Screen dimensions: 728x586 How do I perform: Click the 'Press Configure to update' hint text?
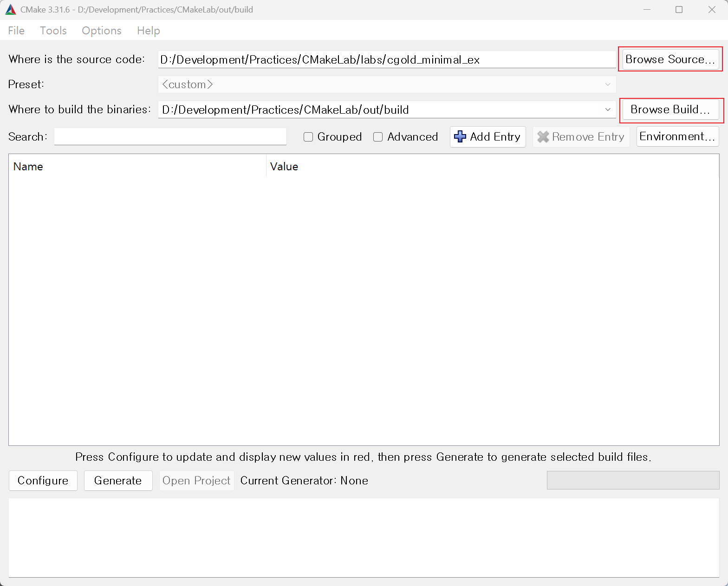coord(364,457)
